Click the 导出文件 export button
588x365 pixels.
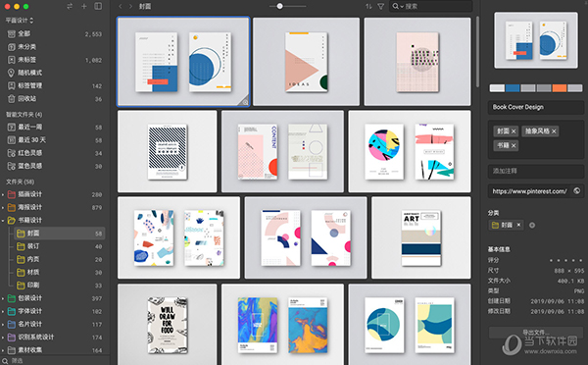(x=536, y=332)
